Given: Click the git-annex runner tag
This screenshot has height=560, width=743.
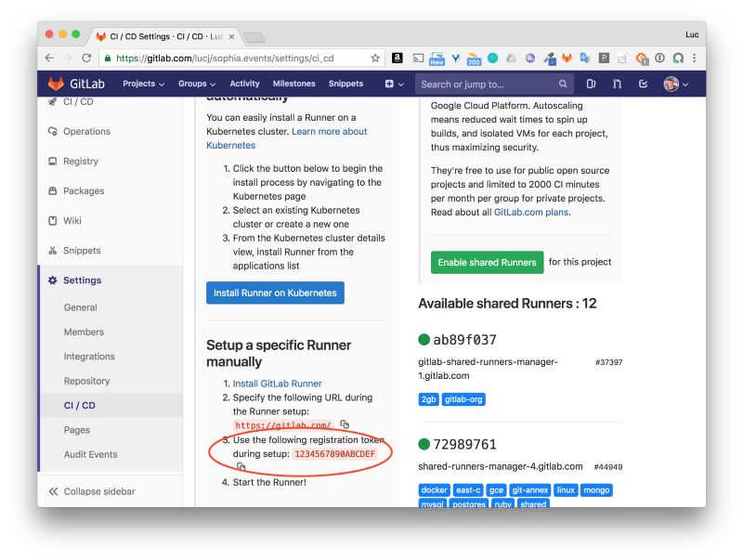Looking at the screenshot, I should tap(529, 489).
